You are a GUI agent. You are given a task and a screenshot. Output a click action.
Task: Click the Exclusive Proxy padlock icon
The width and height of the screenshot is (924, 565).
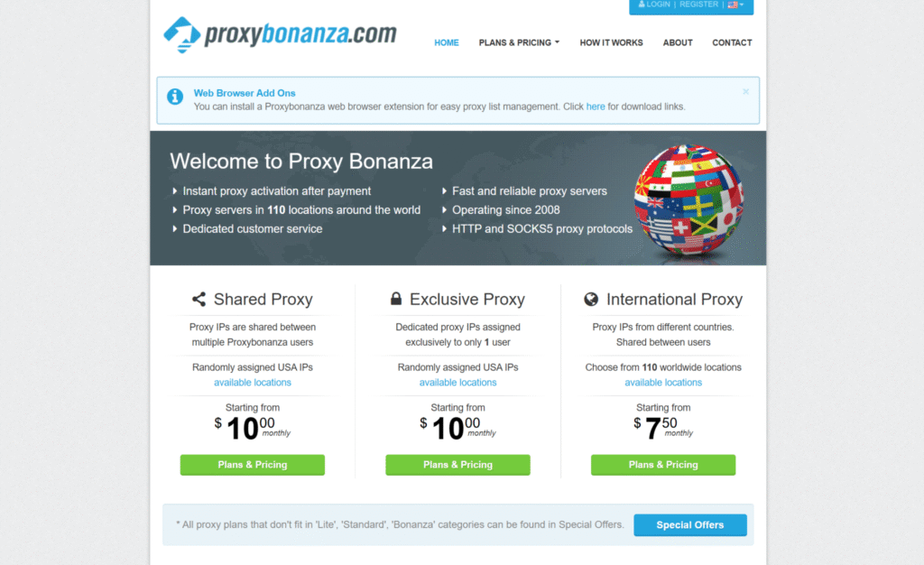396,300
